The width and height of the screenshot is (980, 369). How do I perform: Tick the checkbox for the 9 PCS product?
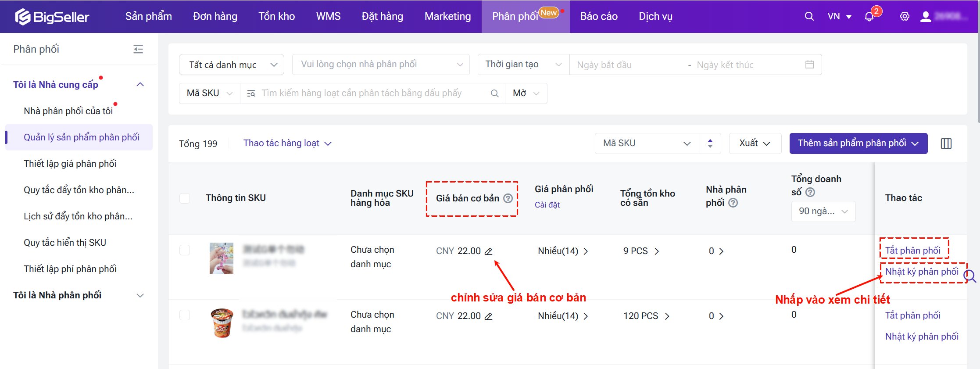click(185, 250)
